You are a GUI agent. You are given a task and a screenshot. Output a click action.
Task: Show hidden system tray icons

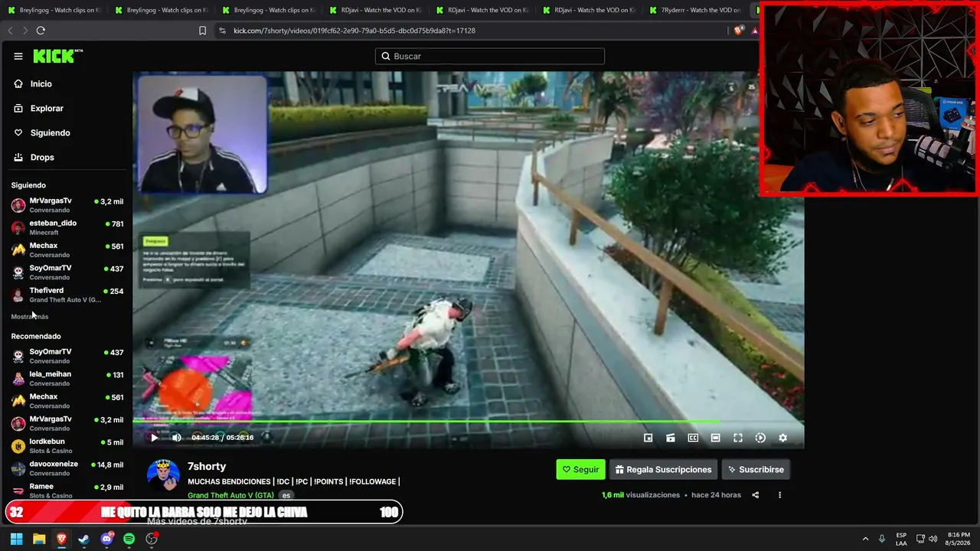[x=865, y=539]
